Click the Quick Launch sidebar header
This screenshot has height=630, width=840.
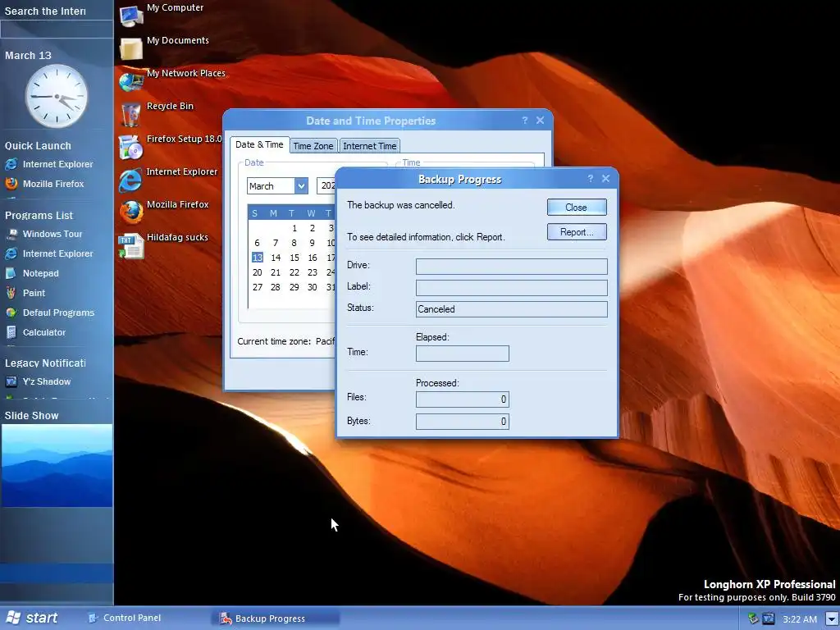pos(38,146)
